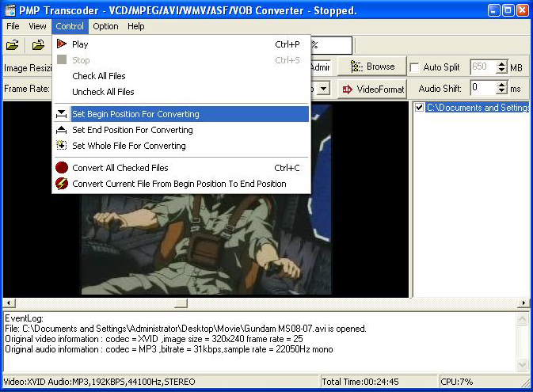Click the Original video information log line
This screenshot has width=533, height=392.
(154, 339)
